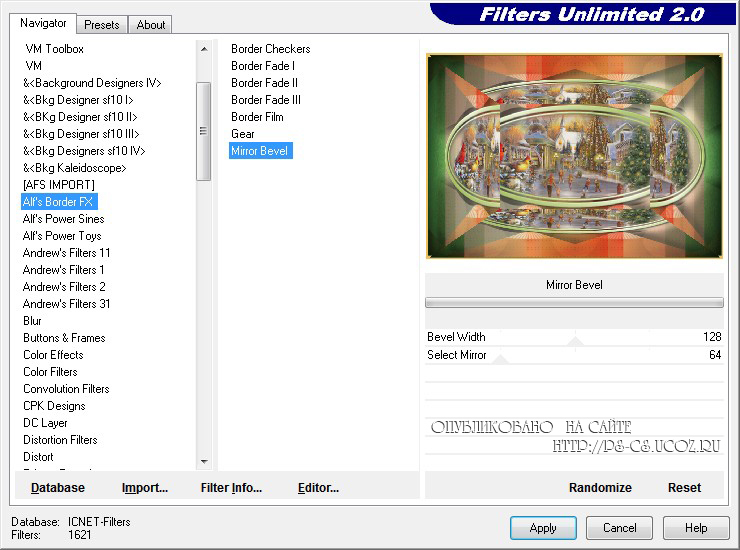The image size is (740, 550).
Task: Choose Border Fade I filter
Action: [x=263, y=66]
